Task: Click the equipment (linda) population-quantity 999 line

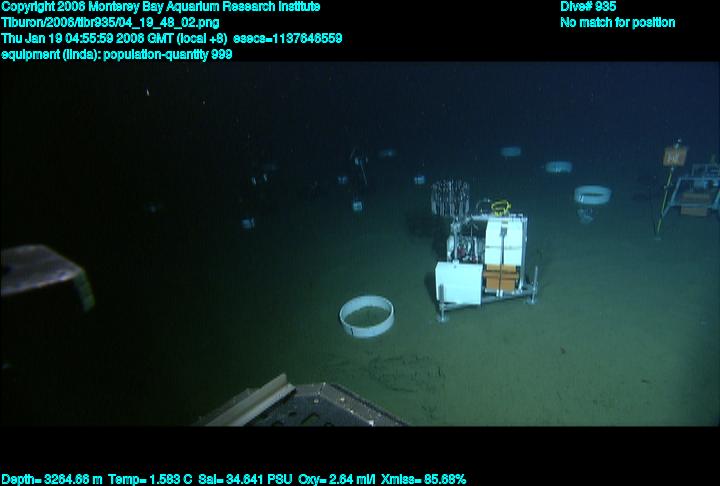Action: 117,54
